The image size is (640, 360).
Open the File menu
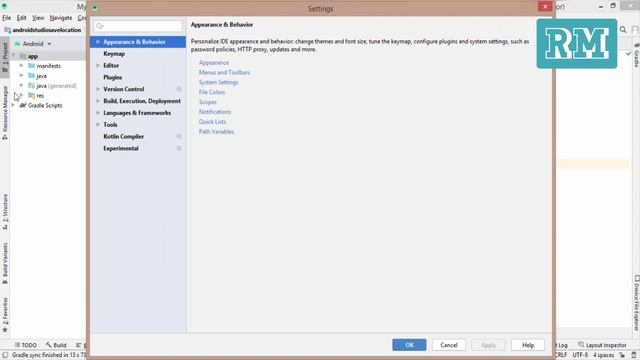click(7, 18)
